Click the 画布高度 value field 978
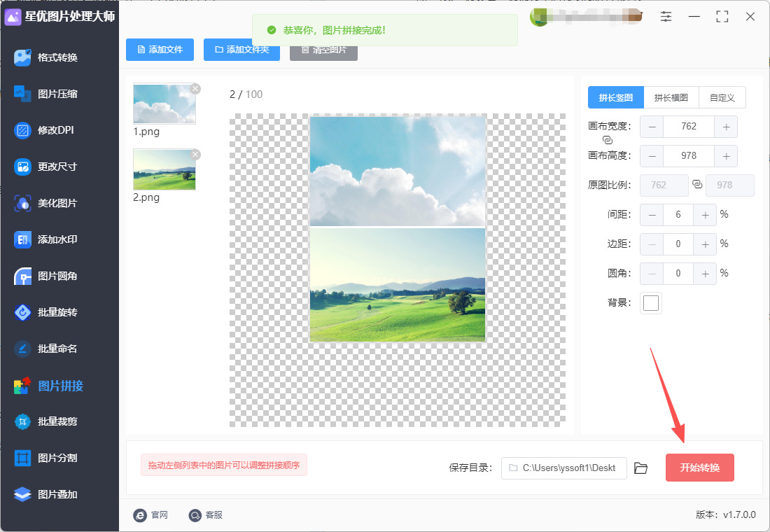770x532 pixels. (689, 156)
